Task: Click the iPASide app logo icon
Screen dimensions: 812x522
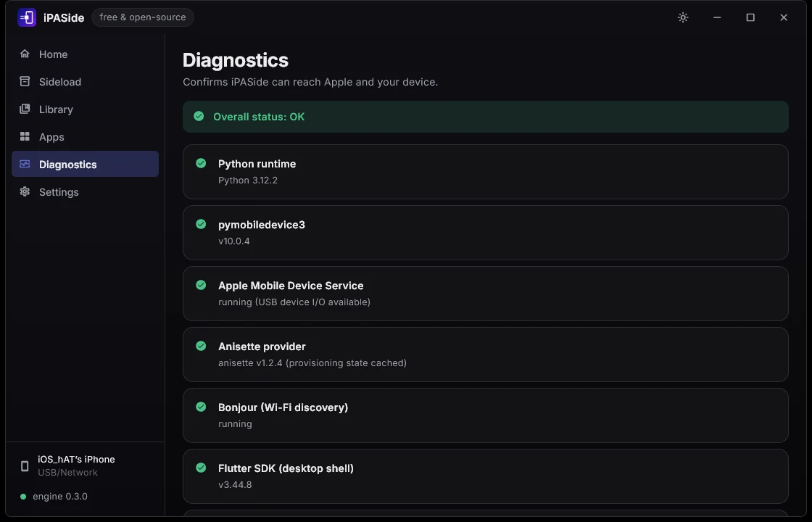Action: [x=27, y=17]
